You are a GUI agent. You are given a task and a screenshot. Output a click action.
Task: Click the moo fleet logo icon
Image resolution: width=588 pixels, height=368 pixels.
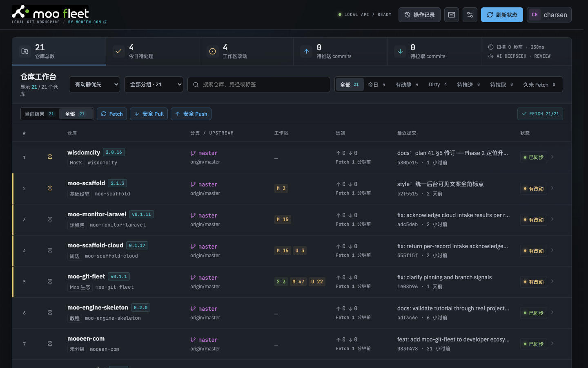20,12
